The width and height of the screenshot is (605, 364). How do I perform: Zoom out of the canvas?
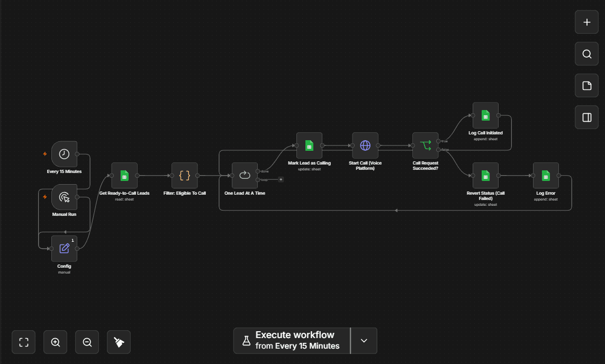(87, 342)
